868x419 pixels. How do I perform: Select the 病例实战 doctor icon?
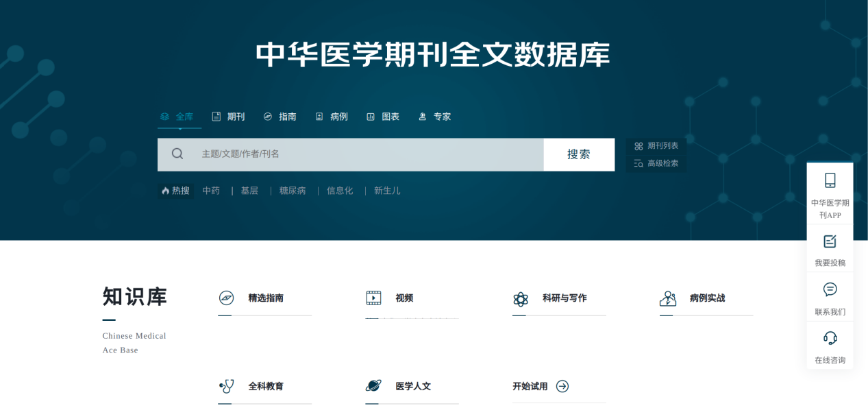668,298
